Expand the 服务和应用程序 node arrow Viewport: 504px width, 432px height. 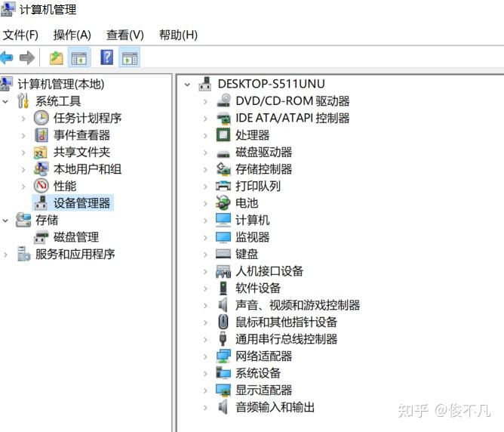click(5, 255)
